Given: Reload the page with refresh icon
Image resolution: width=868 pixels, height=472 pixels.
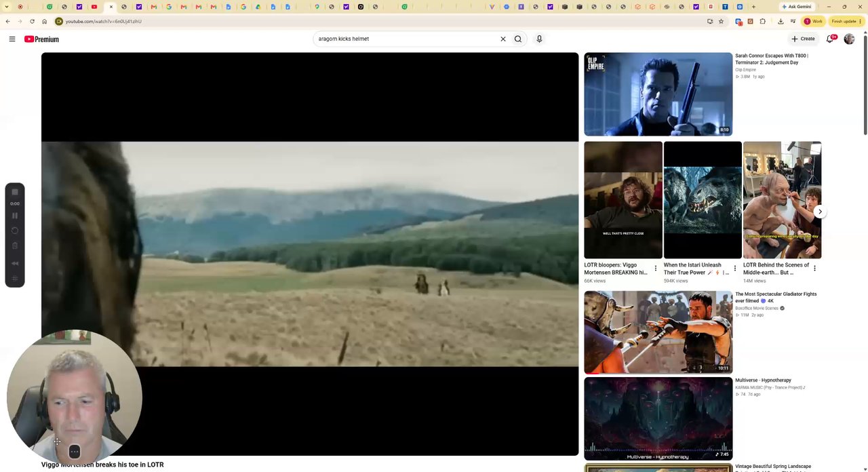Looking at the screenshot, I should pos(32,21).
